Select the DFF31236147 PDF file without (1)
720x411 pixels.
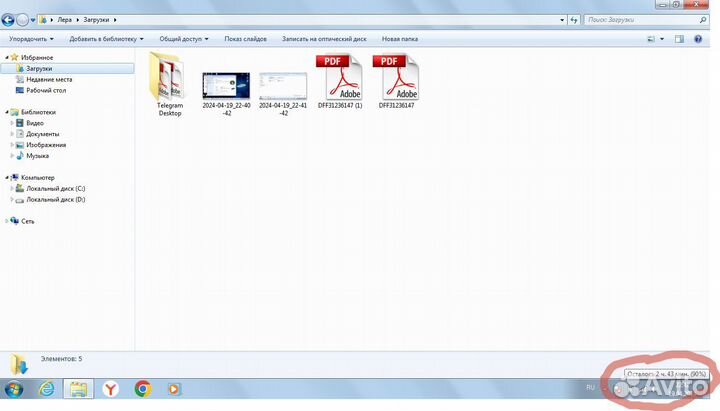(397, 82)
